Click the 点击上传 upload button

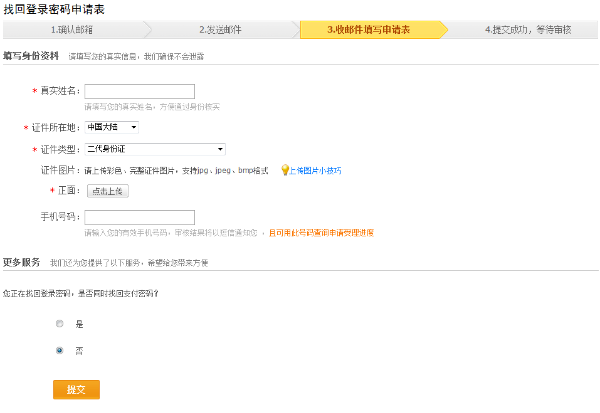pyautogui.click(x=107, y=190)
